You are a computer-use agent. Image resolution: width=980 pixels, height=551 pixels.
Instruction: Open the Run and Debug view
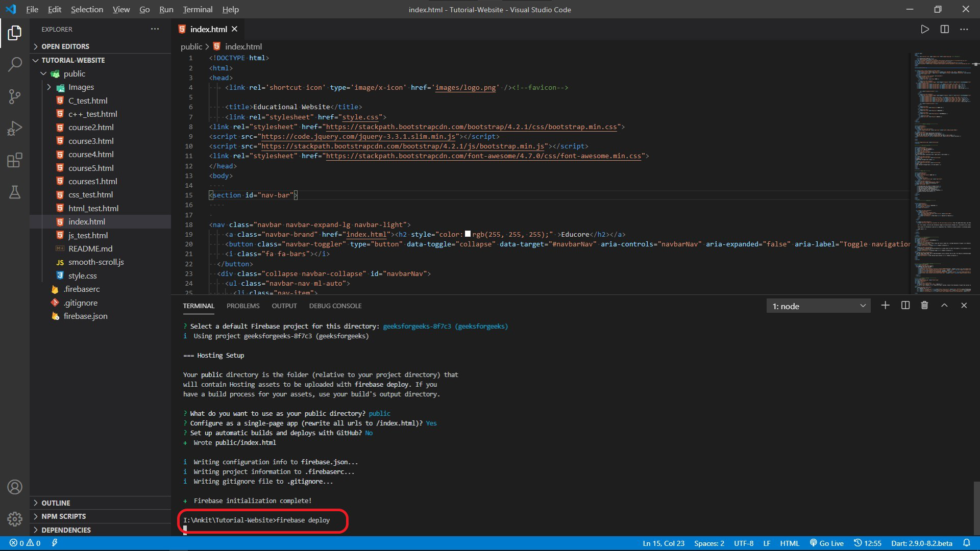coord(15,128)
